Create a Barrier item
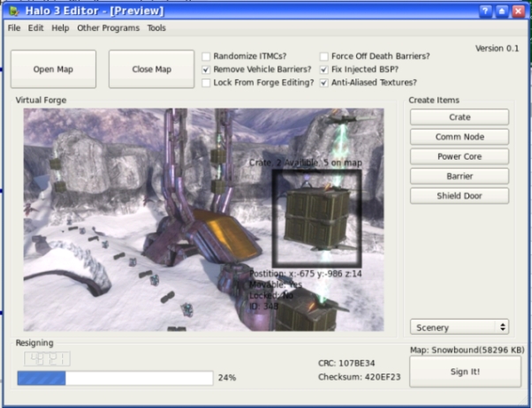This screenshot has height=408, width=532. 460,176
